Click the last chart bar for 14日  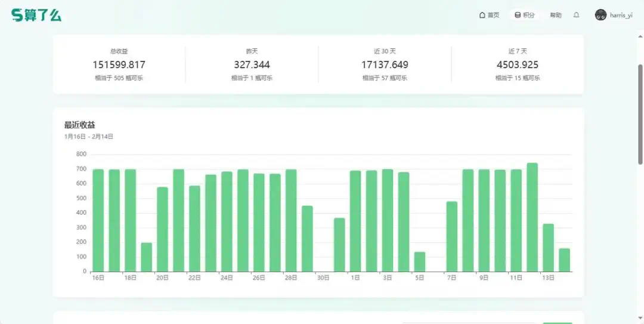[564, 260]
